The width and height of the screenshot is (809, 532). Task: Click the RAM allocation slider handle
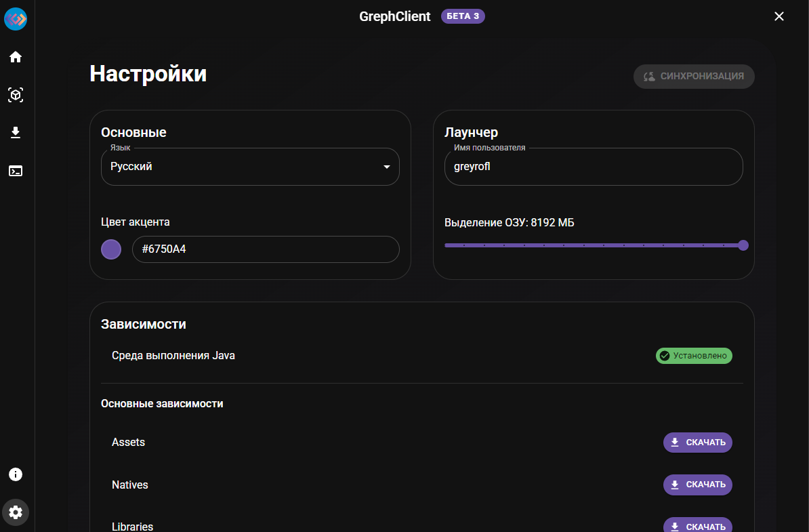[743, 245]
